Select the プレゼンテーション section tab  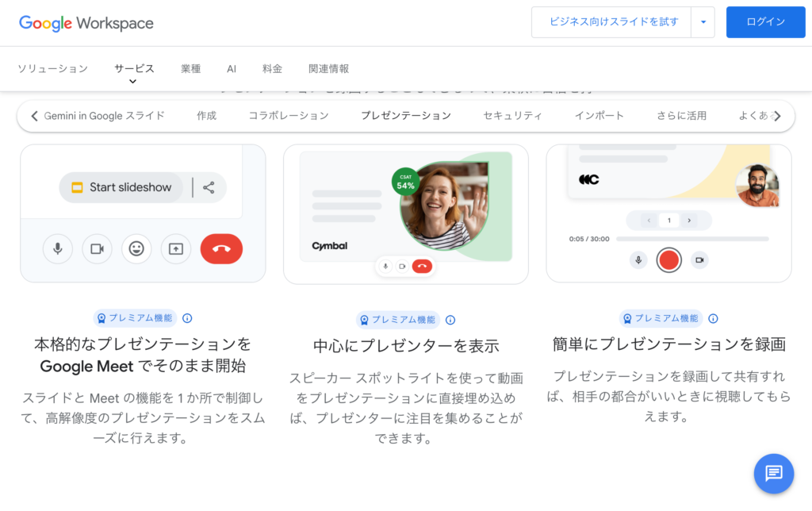(406, 116)
